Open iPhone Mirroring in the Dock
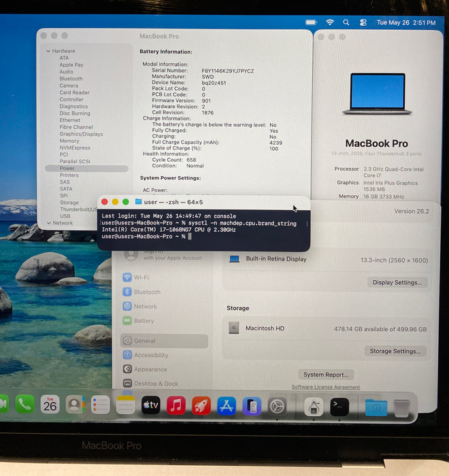The width and height of the screenshot is (449, 476). (x=252, y=406)
